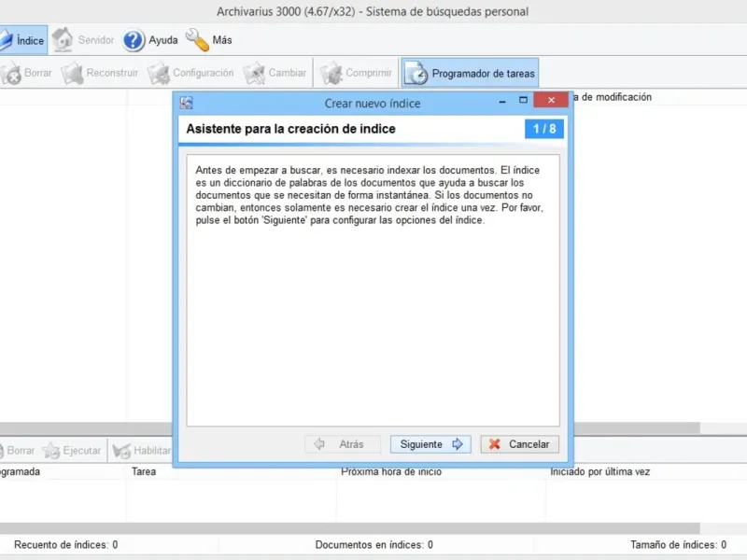747x560 pixels.
Task: Click Cancelar to abort index creation
Action: tap(520, 444)
